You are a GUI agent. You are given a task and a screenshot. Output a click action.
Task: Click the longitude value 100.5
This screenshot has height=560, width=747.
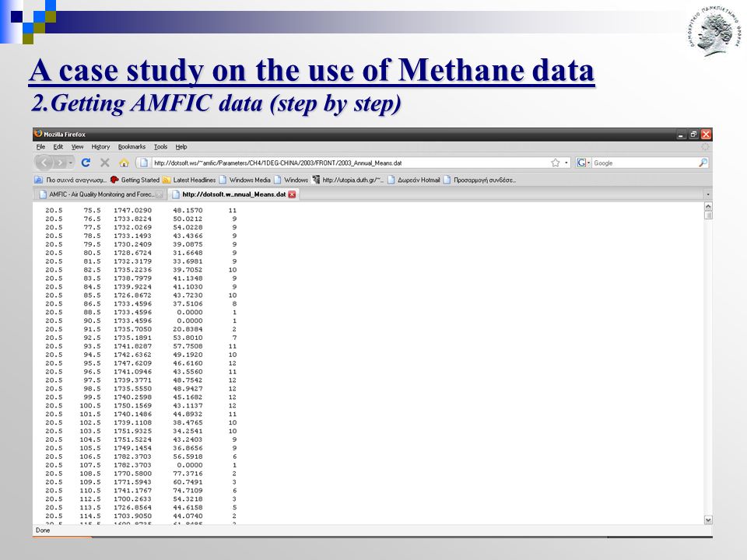tap(90, 405)
